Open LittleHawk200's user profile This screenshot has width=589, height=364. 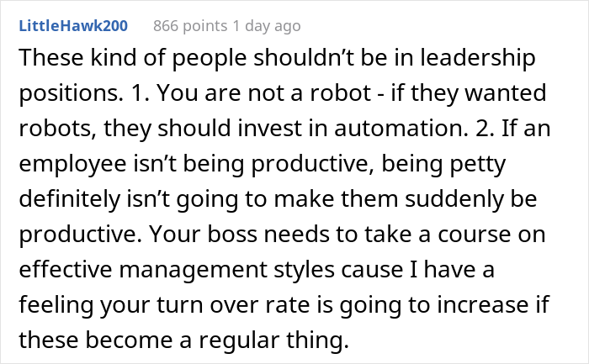pos(72,26)
